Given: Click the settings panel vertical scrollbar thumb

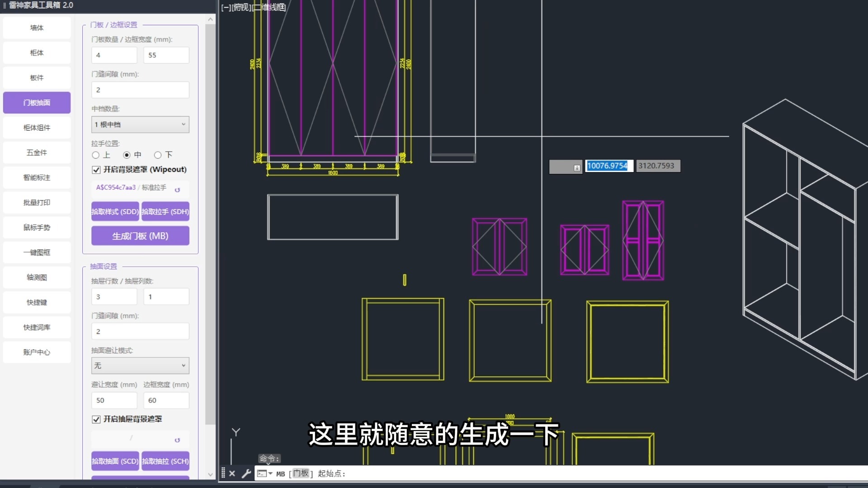Looking at the screenshot, I should pyautogui.click(x=210, y=225).
